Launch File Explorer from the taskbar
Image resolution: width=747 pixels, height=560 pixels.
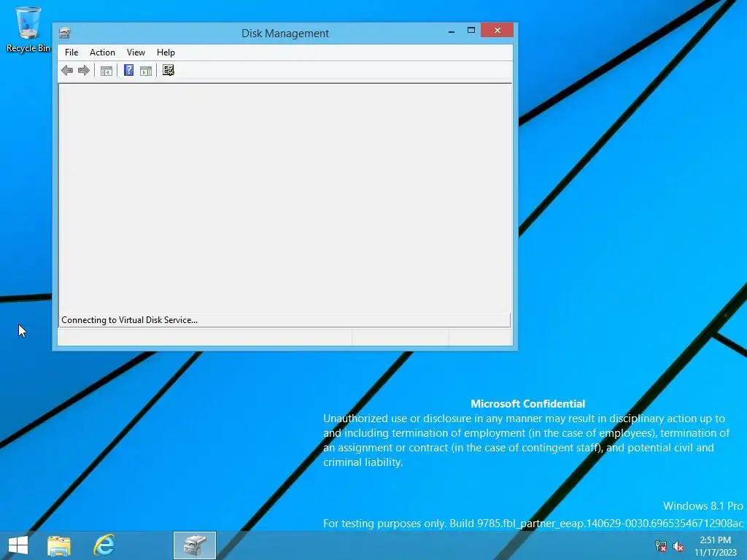click(x=59, y=545)
